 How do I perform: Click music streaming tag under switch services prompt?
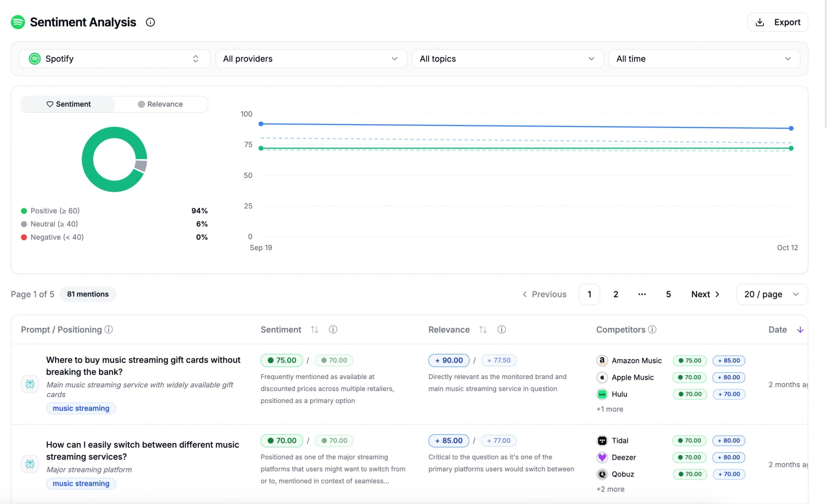click(x=81, y=484)
